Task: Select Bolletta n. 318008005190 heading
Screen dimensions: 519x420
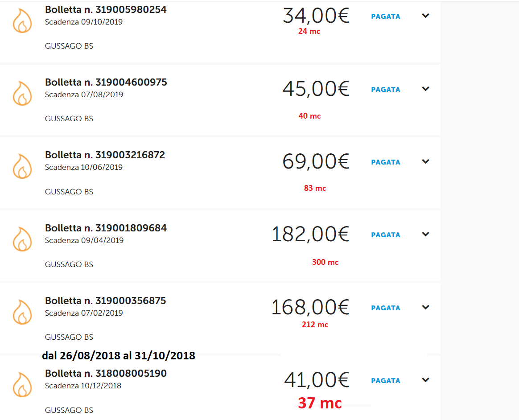Action: point(106,373)
